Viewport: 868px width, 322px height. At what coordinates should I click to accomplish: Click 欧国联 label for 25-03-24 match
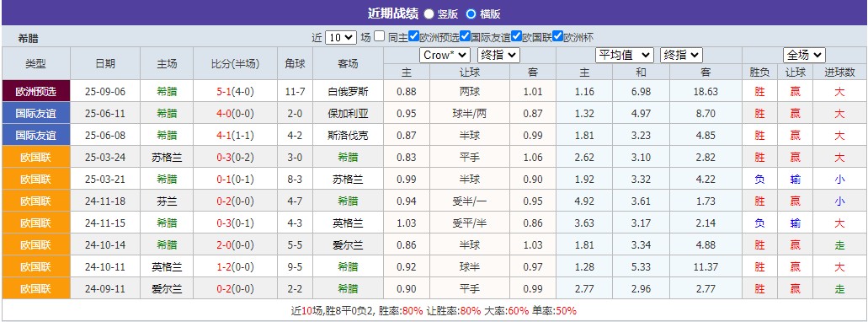(x=36, y=158)
